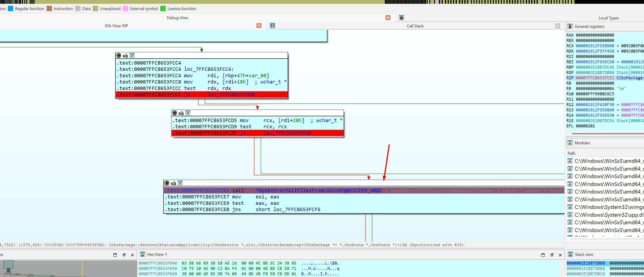Viewport: 644px width, 277px height.
Task: Click the jz loc_7FFC8653FD98 line at FCCF
Action: pos(202,95)
